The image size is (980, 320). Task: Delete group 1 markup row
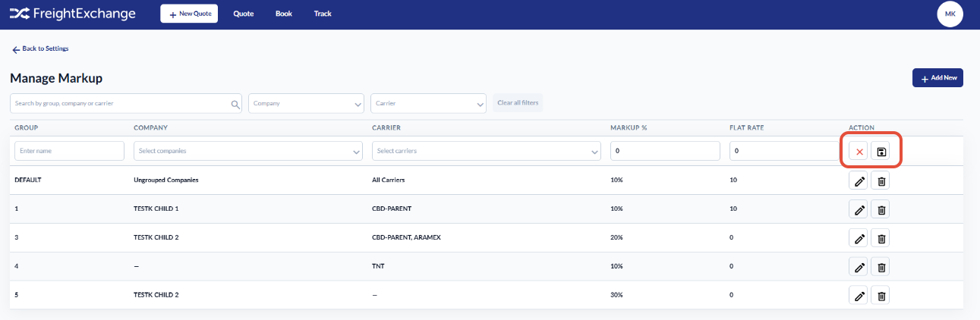[881, 210]
